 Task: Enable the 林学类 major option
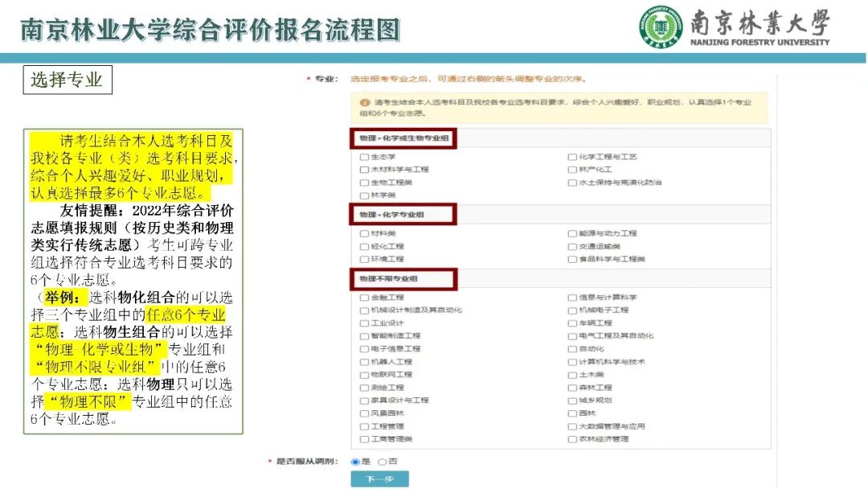pyautogui.click(x=364, y=195)
